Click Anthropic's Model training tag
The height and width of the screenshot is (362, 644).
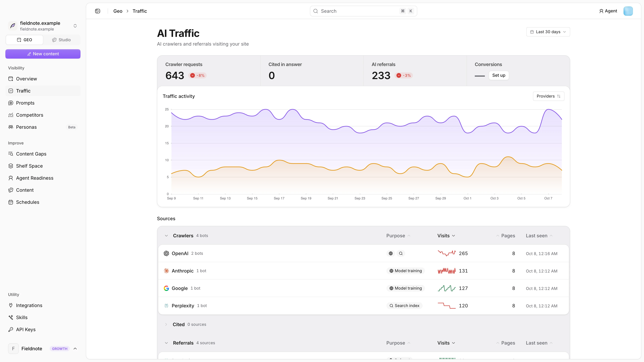pyautogui.click(x=406, y=271)
